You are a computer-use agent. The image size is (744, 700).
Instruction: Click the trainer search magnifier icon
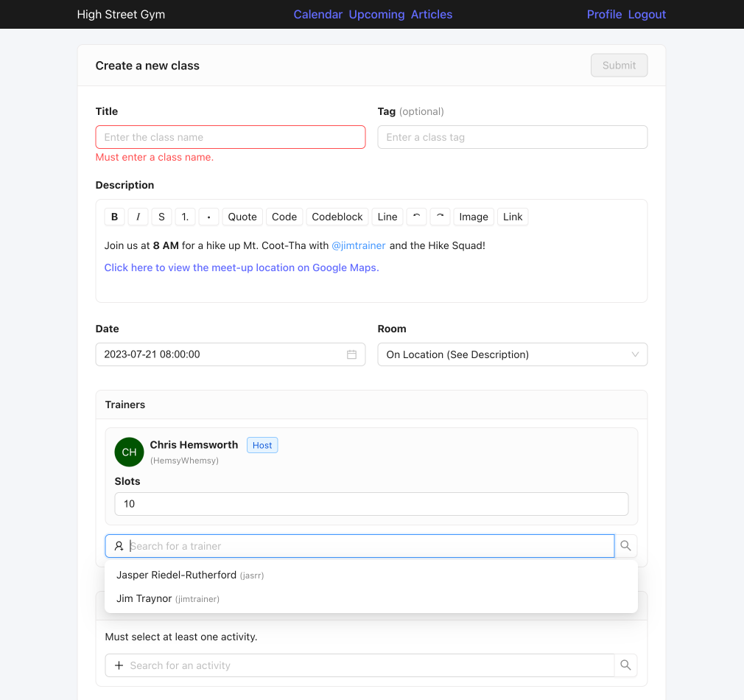click(625, 546)
